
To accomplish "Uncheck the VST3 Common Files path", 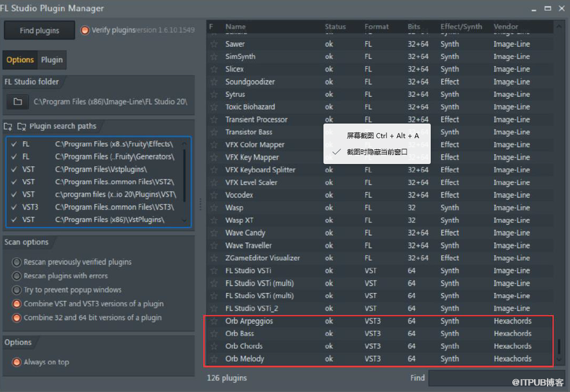I will (14, 208).
